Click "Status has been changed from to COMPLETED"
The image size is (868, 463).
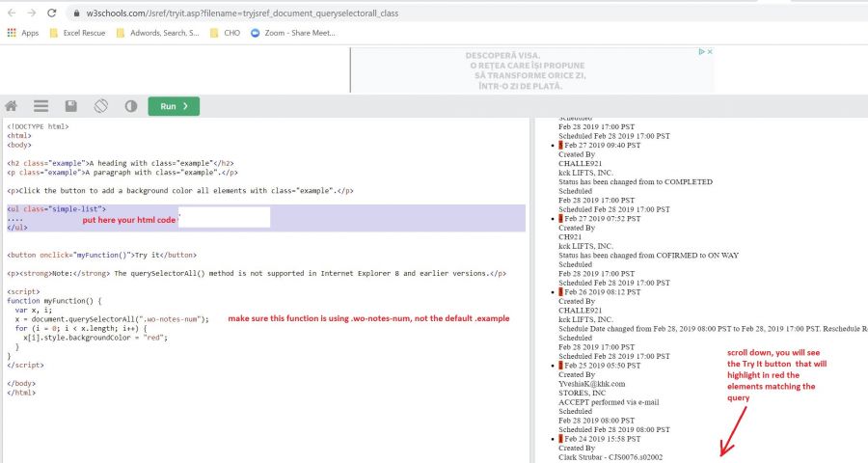pyautogui.click(x=636, y=181)
